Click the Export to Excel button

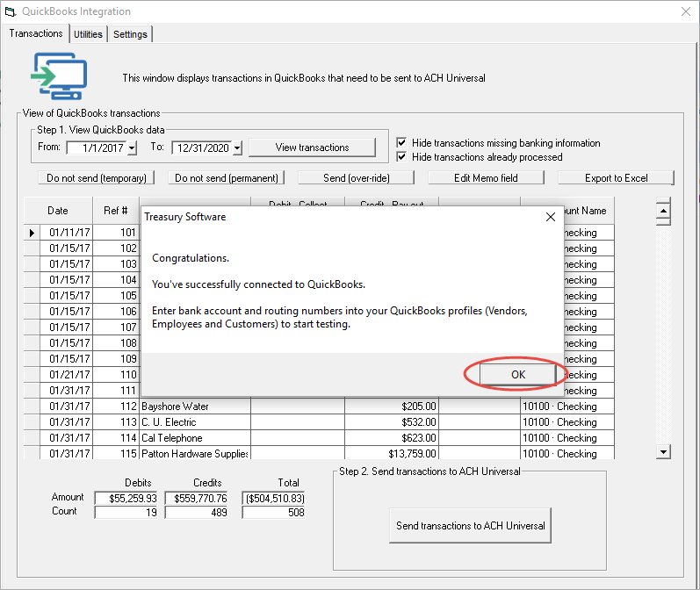point(616,178)
